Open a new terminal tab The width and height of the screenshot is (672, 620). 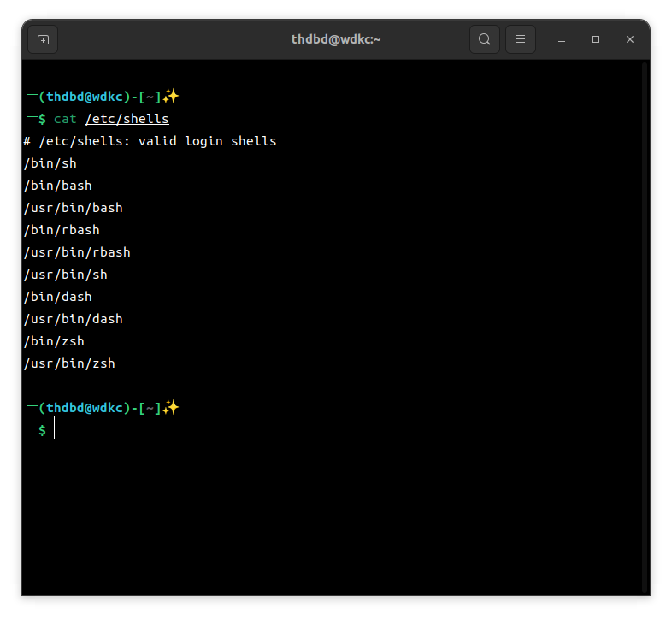[43, 39]
